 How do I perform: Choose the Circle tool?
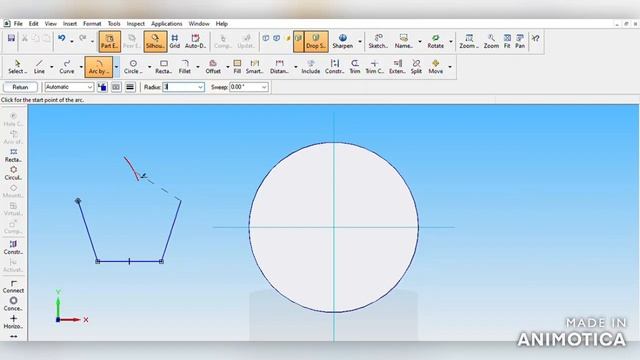click(133, 67)
